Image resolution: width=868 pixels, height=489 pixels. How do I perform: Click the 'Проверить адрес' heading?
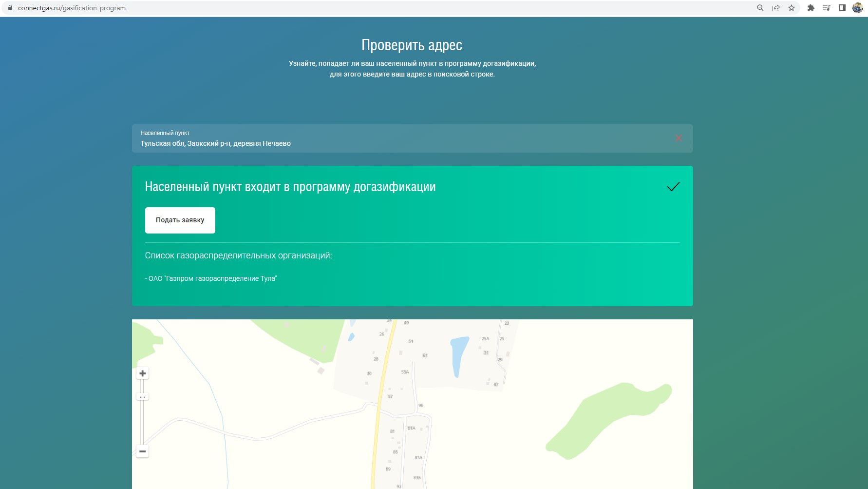tap(412, 45)
